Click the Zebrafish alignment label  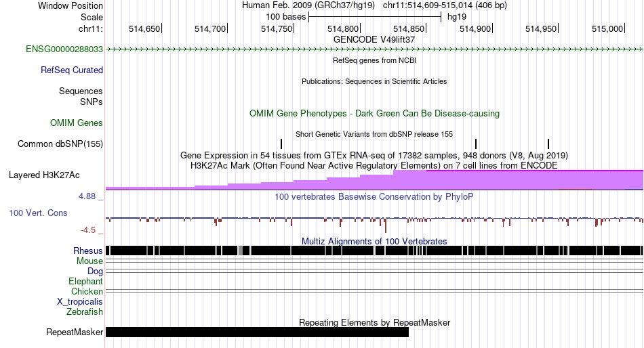point(85,312)
